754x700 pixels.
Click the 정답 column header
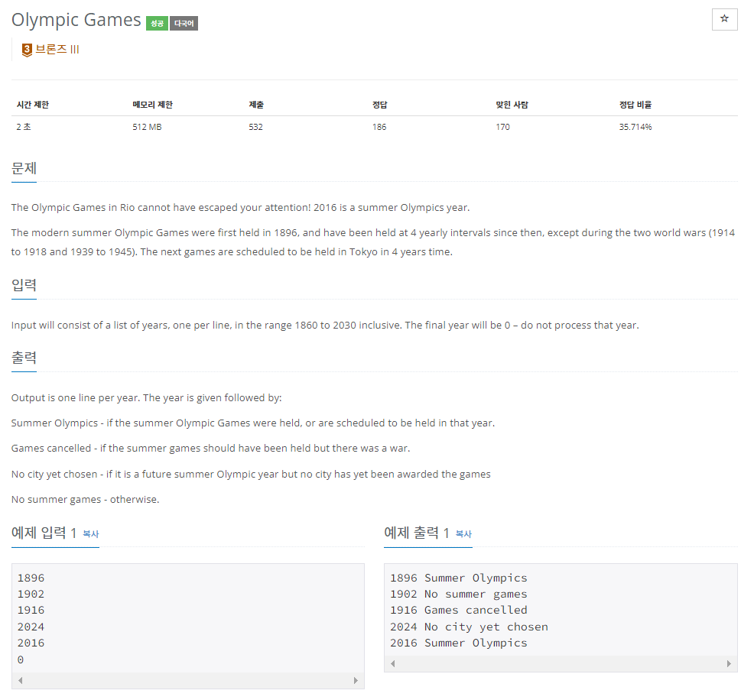pos(379,105)
